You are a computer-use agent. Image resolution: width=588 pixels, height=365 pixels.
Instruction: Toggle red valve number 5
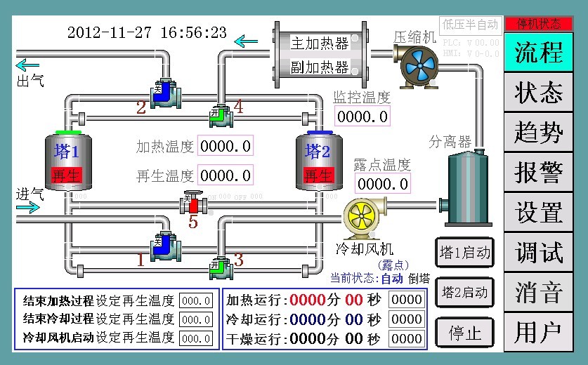[193, 204]
